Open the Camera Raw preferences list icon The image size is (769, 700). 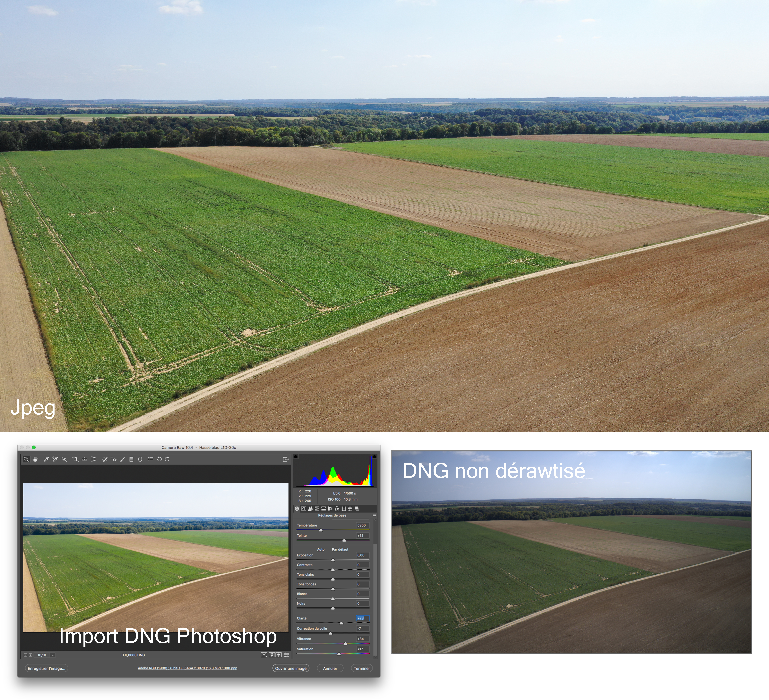[x=151, y=459]
